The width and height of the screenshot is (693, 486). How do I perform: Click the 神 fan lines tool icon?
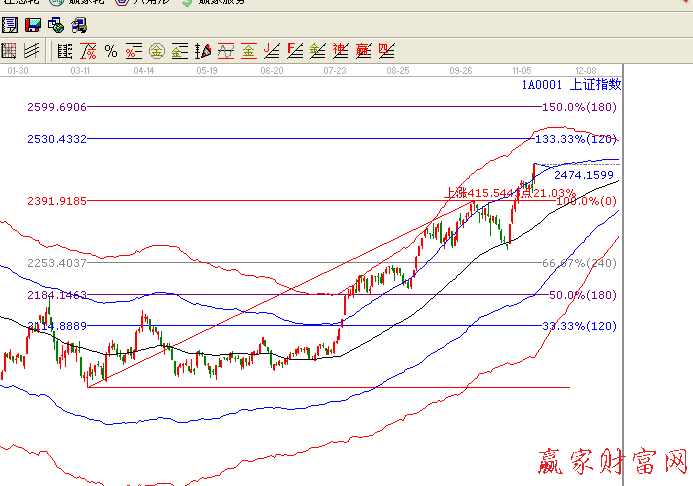[340, 51]
